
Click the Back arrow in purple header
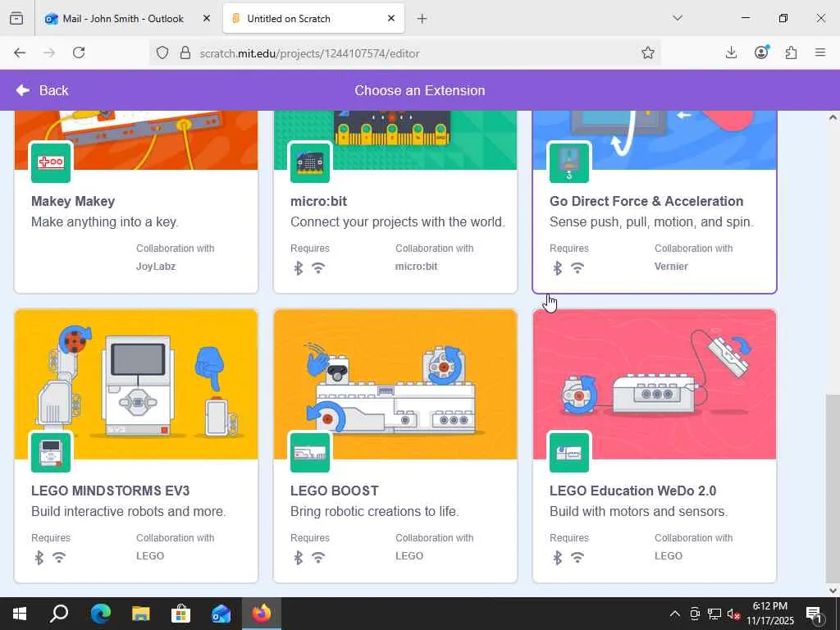point(23,90)
